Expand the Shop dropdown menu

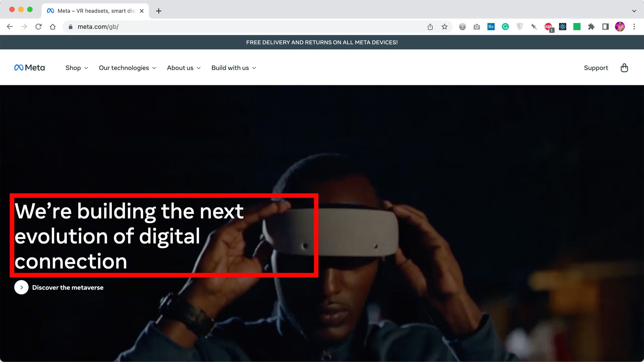[x=76, y=68]
